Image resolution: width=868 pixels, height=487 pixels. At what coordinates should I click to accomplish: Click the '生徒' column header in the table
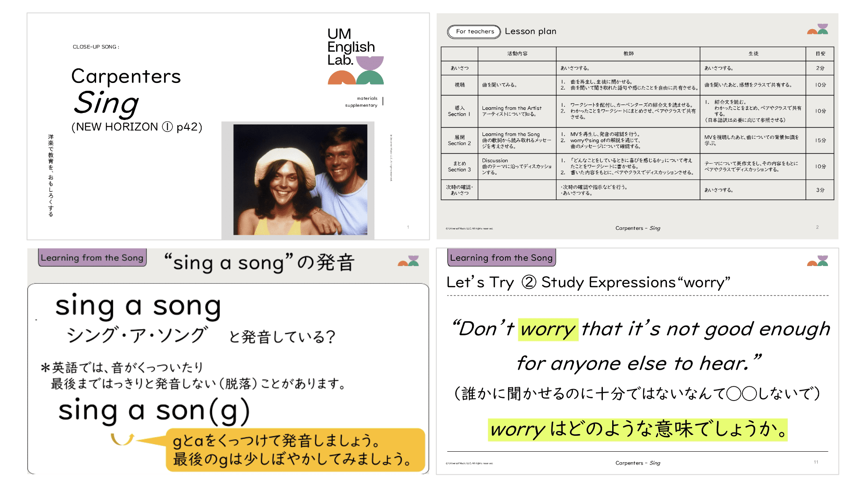(753, 53)
